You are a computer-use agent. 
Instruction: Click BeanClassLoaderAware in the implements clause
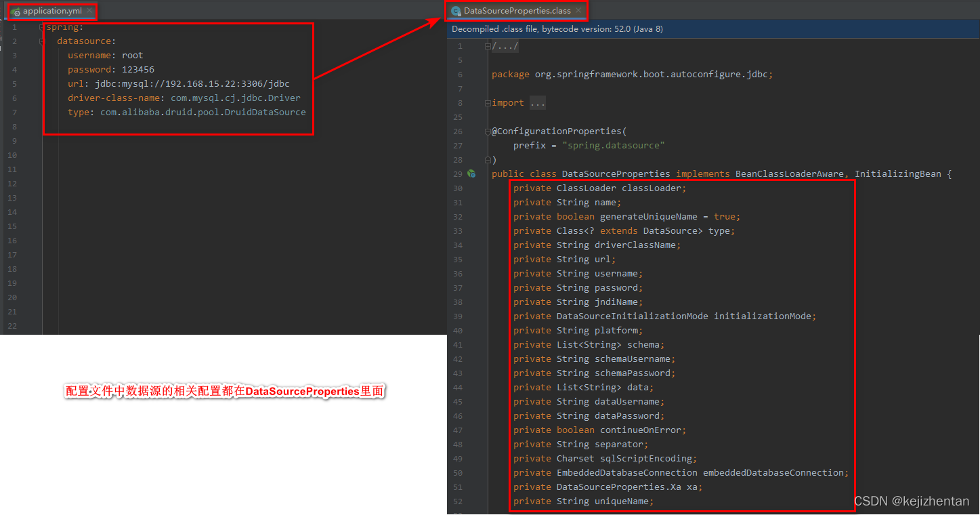coord(789,174)
